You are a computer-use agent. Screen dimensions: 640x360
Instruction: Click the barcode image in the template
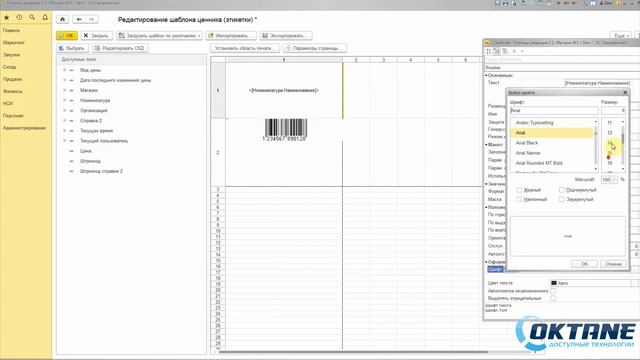(285, 130)
